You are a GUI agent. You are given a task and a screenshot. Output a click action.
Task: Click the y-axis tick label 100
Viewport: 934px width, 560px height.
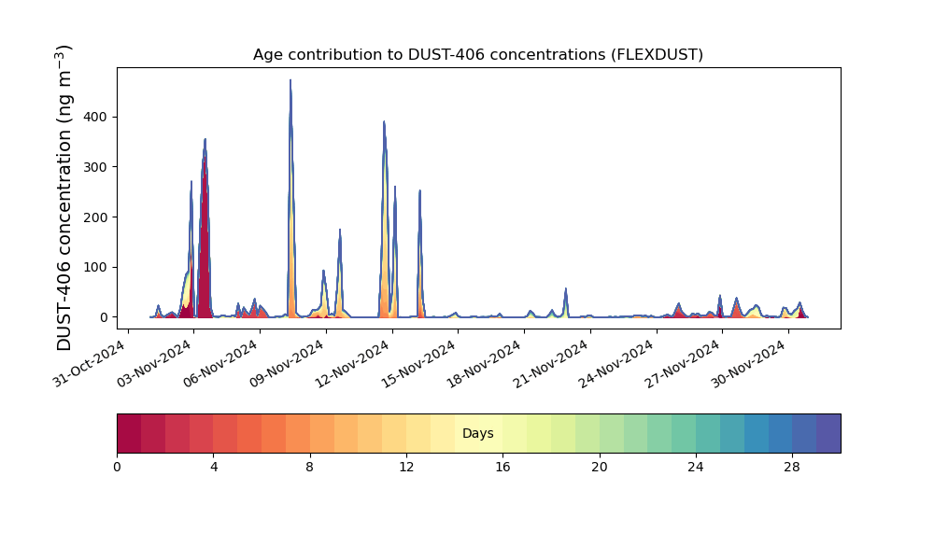click(95, 267)
